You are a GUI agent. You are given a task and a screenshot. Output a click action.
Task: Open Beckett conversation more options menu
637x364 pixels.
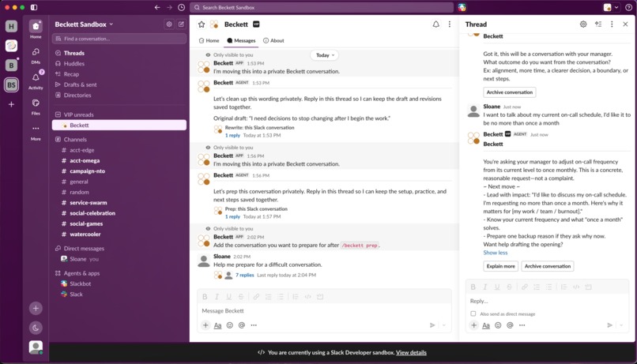450,24
